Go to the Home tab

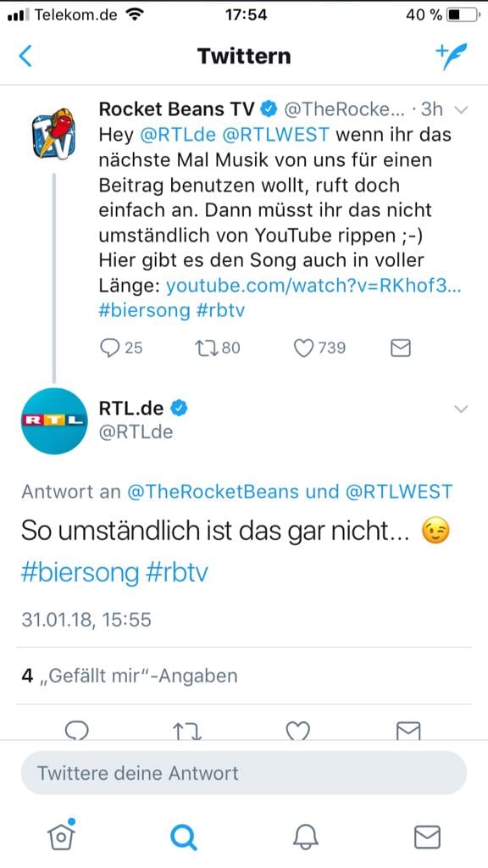pyautogui.click(x=61, y=835)
